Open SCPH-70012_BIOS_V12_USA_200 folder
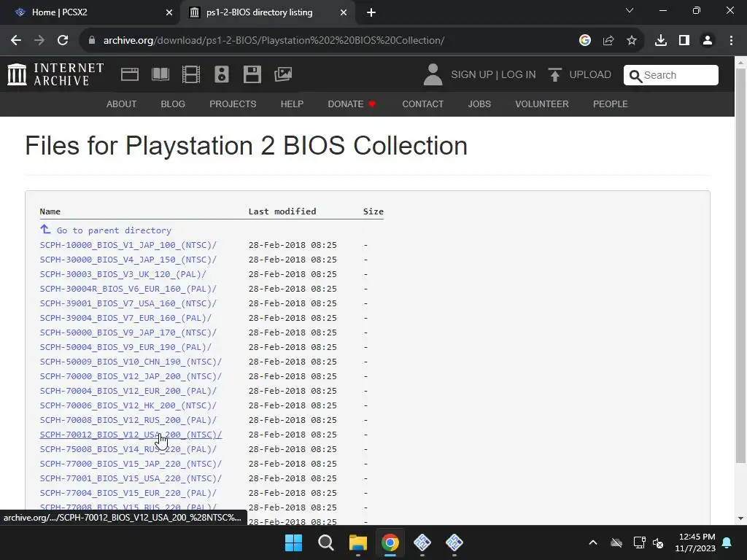 (131, 435)
